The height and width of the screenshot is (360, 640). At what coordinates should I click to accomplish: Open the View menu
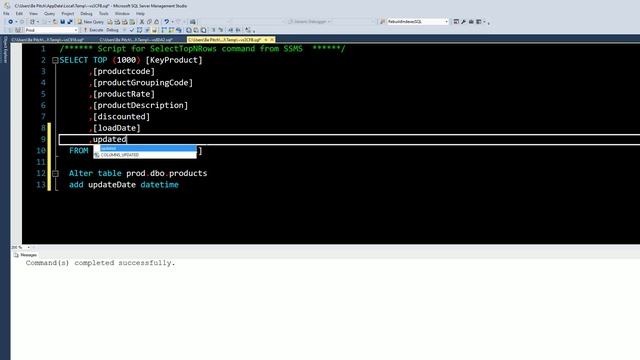[33, 13]
